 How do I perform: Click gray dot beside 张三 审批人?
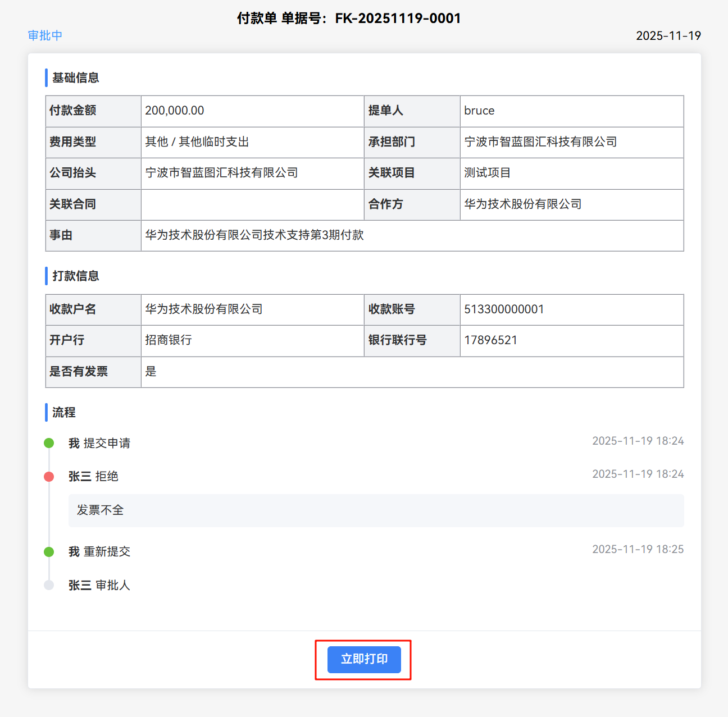click(x=49, y=585)
